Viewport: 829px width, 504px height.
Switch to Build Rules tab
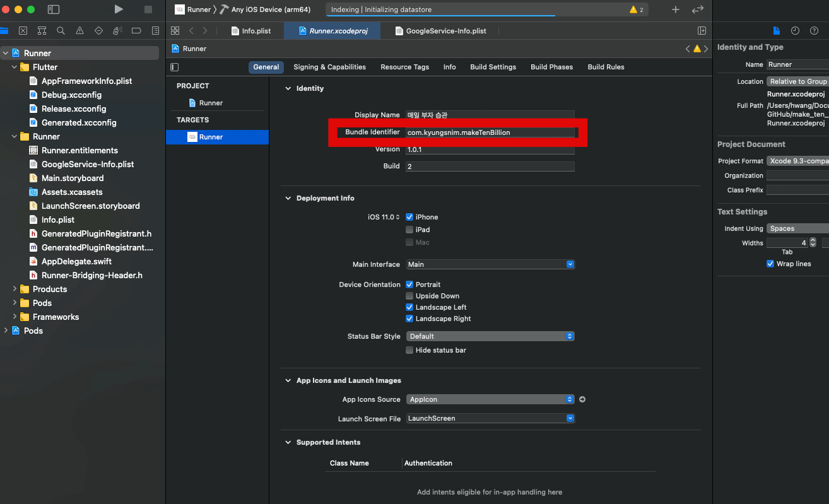[x=606, y=67]
